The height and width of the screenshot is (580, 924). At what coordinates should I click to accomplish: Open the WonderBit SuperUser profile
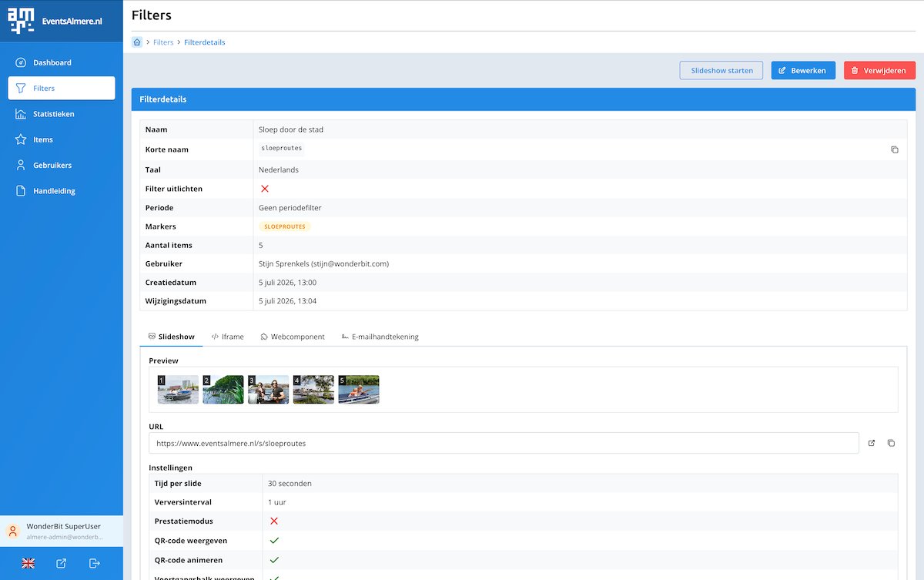pos(62,531)
